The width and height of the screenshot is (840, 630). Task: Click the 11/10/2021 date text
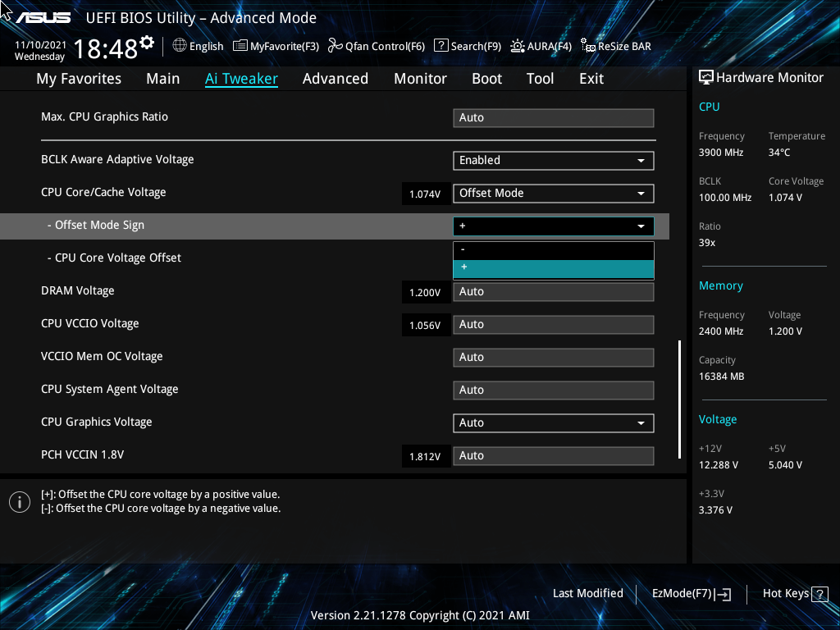coord(41,45)
